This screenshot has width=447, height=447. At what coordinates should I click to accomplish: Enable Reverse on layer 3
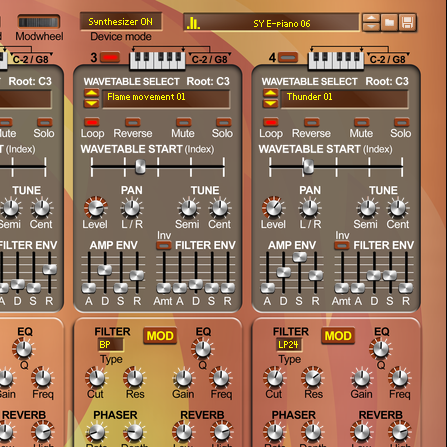point(133,122)
